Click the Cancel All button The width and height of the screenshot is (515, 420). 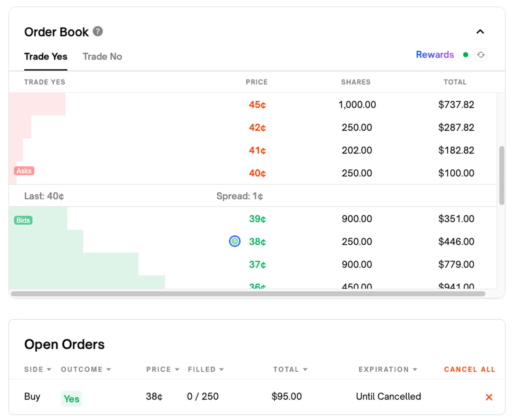point(469,369)
